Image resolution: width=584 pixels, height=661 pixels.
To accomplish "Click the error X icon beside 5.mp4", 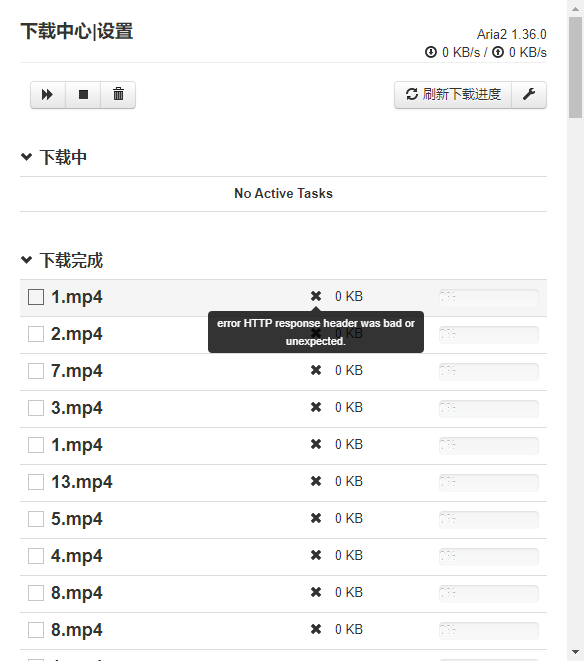I will [316, 519].
